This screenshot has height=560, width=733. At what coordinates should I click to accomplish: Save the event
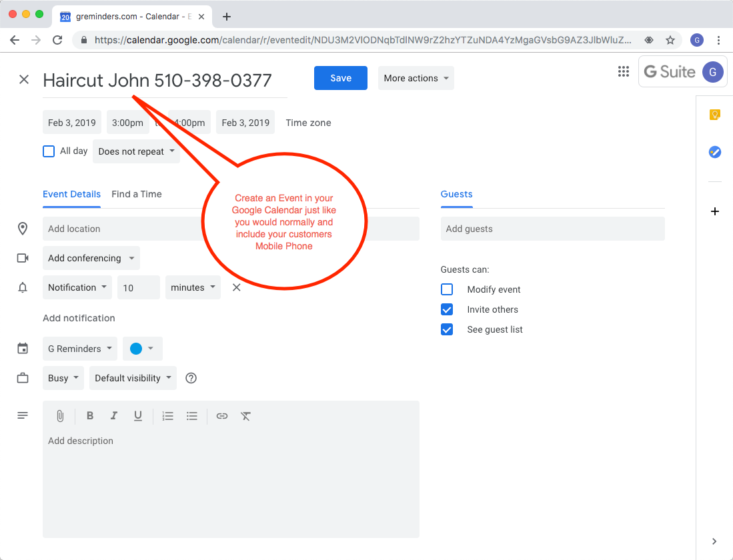coord(340,78)
